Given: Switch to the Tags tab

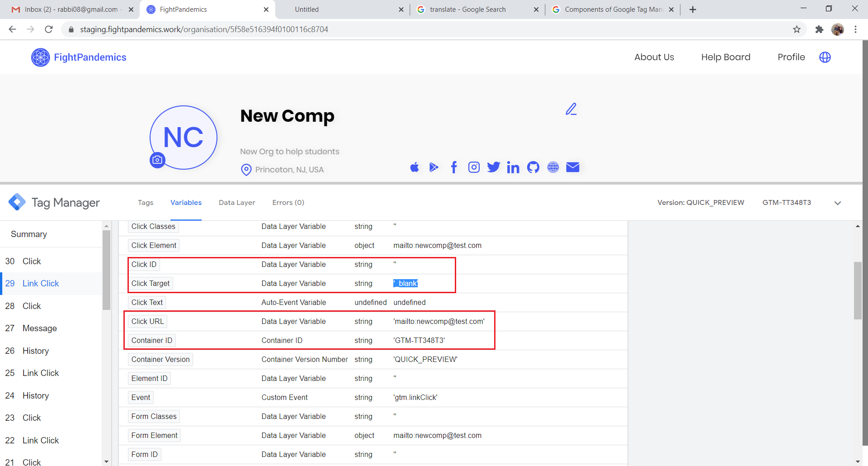Looking at the screenshot, I should [146, 203].
